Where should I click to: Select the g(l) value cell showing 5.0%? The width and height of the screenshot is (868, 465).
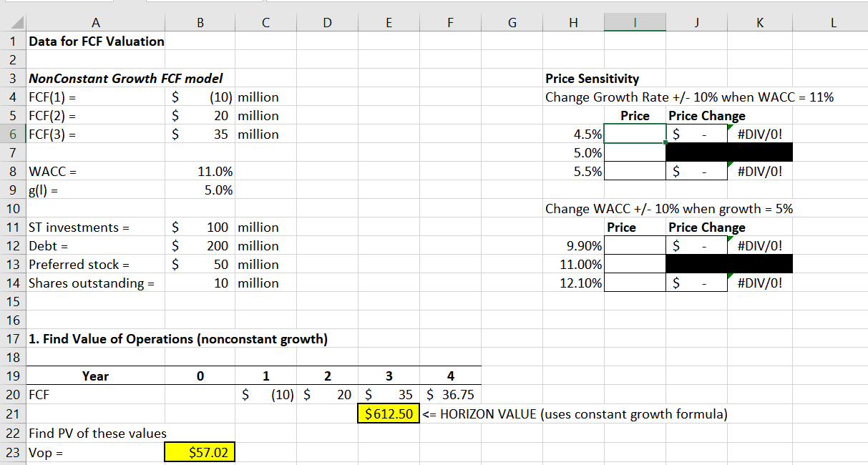click(200, 190)
